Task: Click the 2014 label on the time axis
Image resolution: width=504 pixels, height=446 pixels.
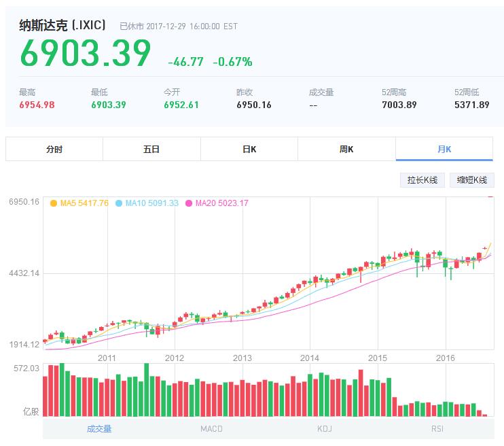Action: pyautogui.click(x=310, y=358)
